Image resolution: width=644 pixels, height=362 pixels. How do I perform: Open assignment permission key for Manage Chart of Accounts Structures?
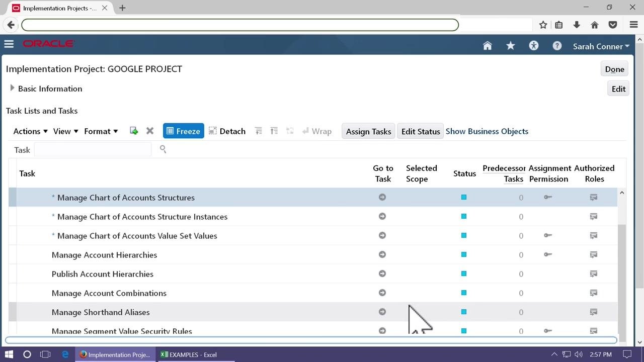tap(548, 197)
